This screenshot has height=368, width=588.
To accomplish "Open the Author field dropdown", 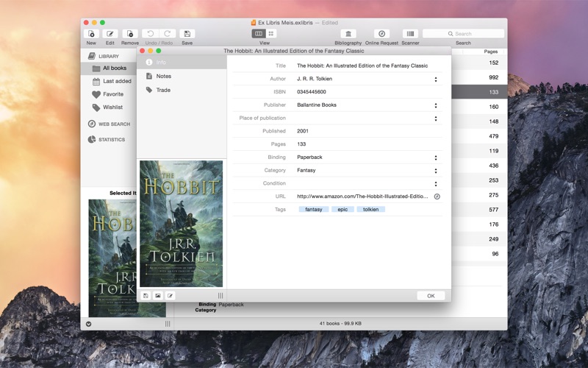I will pyautogui.click(x=436, y=79).
